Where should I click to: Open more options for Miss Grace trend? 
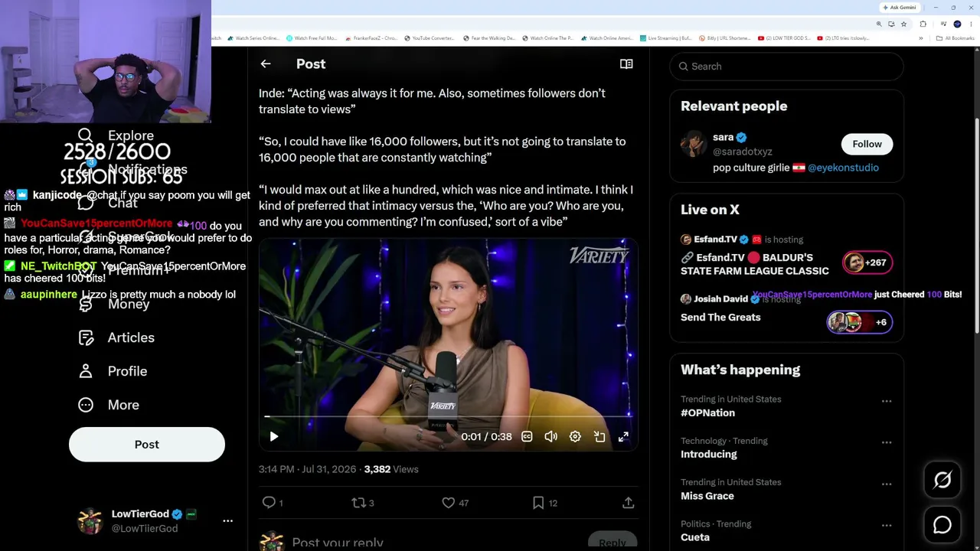(887, 484)
